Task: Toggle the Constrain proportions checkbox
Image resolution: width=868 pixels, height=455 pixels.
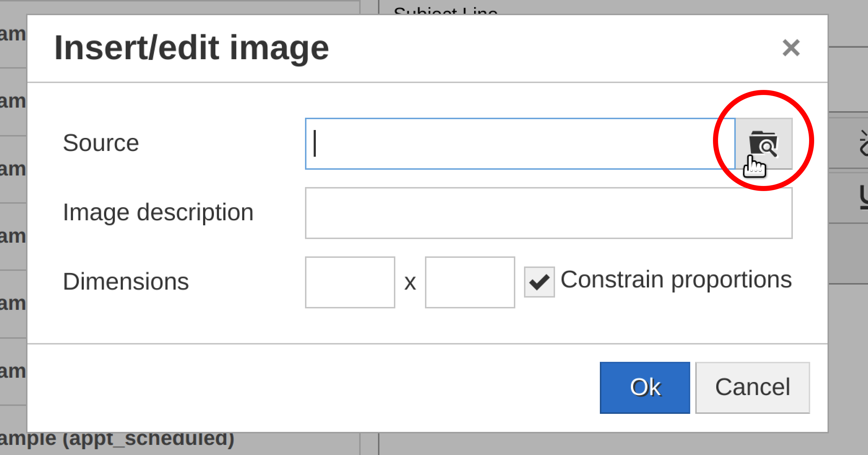Action: 539,282
